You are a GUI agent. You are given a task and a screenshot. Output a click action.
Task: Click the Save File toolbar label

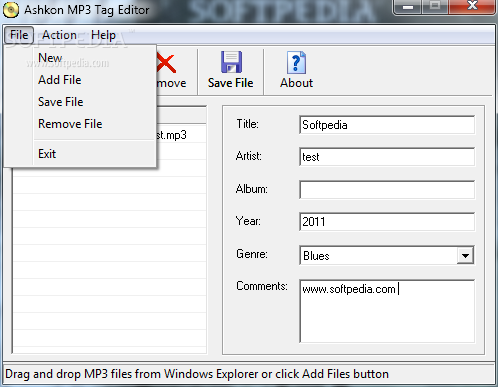coord(231,83)
